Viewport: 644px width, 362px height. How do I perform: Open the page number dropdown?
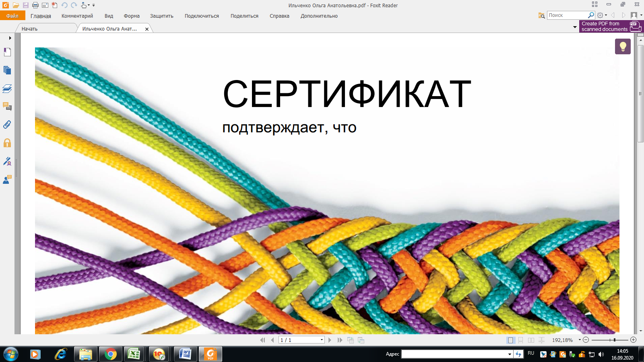coord(322,340)
